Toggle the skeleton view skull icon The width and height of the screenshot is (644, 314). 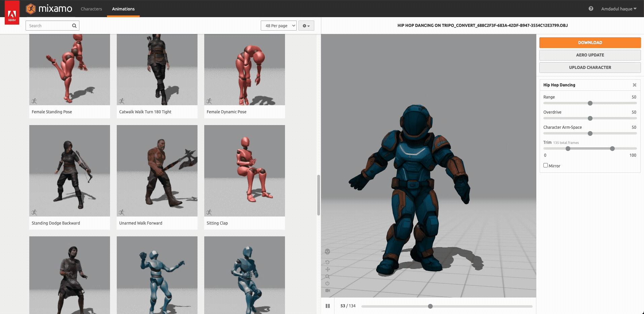[327, 251]
